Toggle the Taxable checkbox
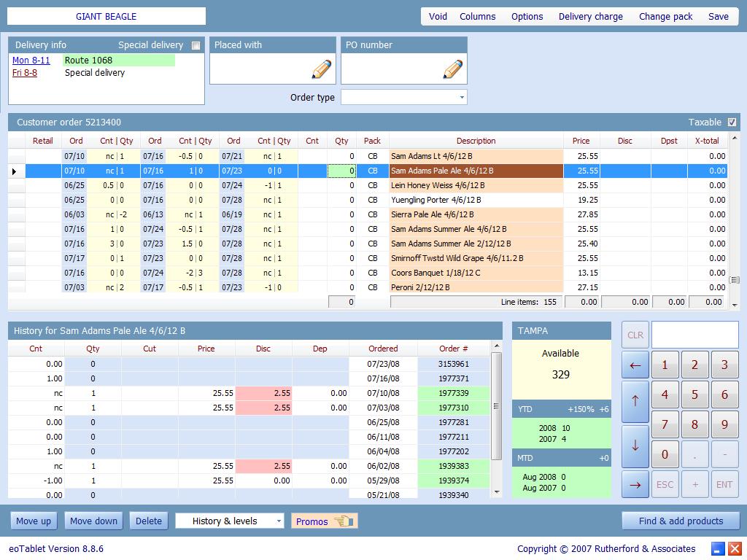The height and width of the screenshot is (560, 747). point(732,122)
